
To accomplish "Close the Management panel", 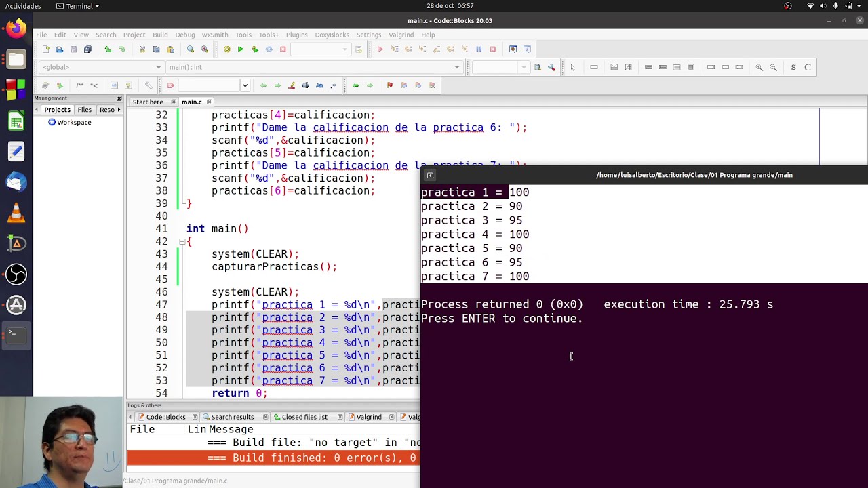I will tap(119, 98).
